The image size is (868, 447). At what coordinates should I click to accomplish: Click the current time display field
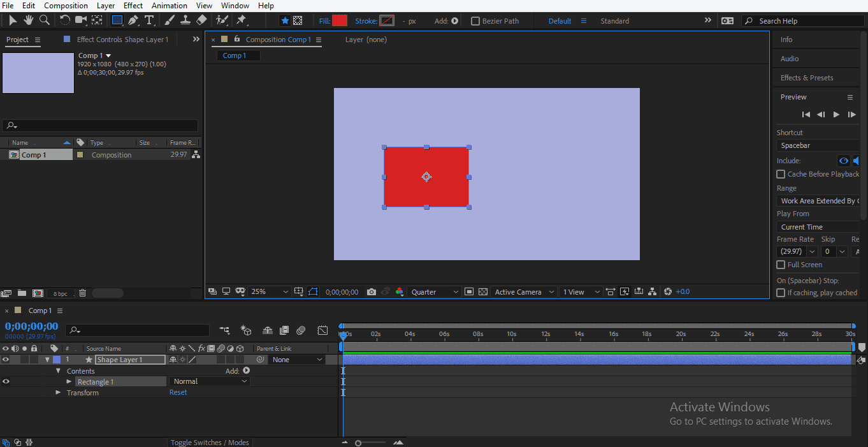(31, 326)
